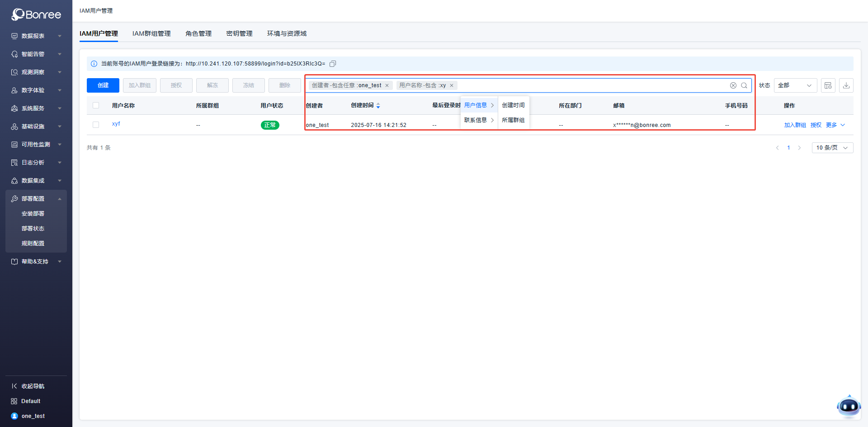Clear all search filters icon

(733, 85)
